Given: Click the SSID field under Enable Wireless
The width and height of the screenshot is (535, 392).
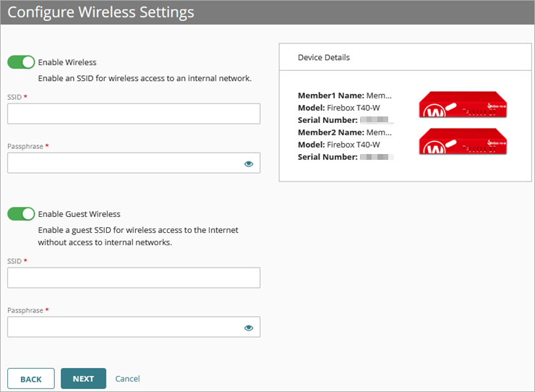Looking at the screenshot, I should (x=134, y=114).
